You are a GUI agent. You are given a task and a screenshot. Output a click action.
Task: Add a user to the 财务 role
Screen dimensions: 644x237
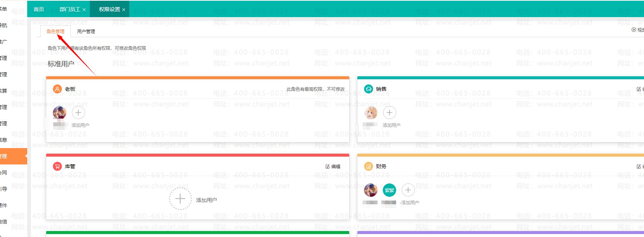point(408,190)
